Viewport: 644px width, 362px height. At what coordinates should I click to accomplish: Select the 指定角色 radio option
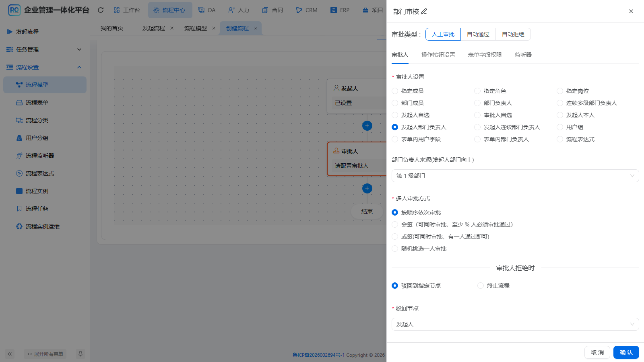(x=477, y=91)
